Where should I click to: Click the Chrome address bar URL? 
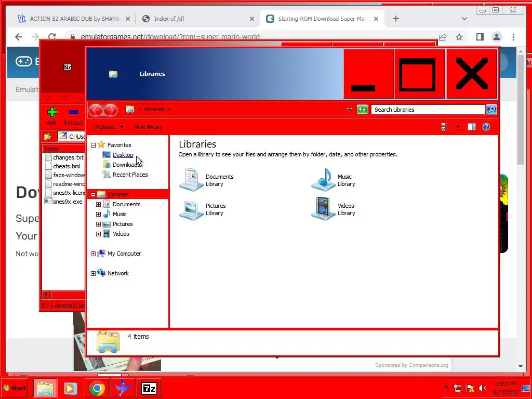tap(170, 37)
